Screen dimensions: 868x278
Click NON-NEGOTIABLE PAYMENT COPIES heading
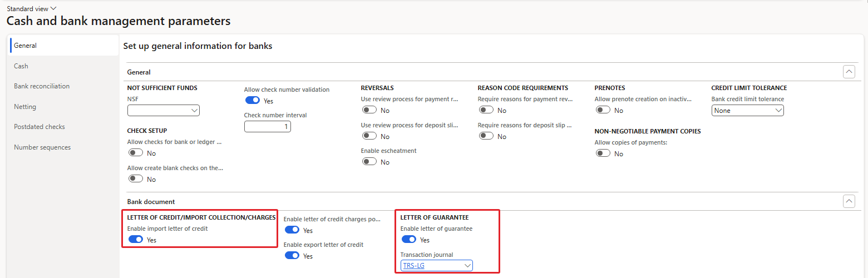click(648, 131)
